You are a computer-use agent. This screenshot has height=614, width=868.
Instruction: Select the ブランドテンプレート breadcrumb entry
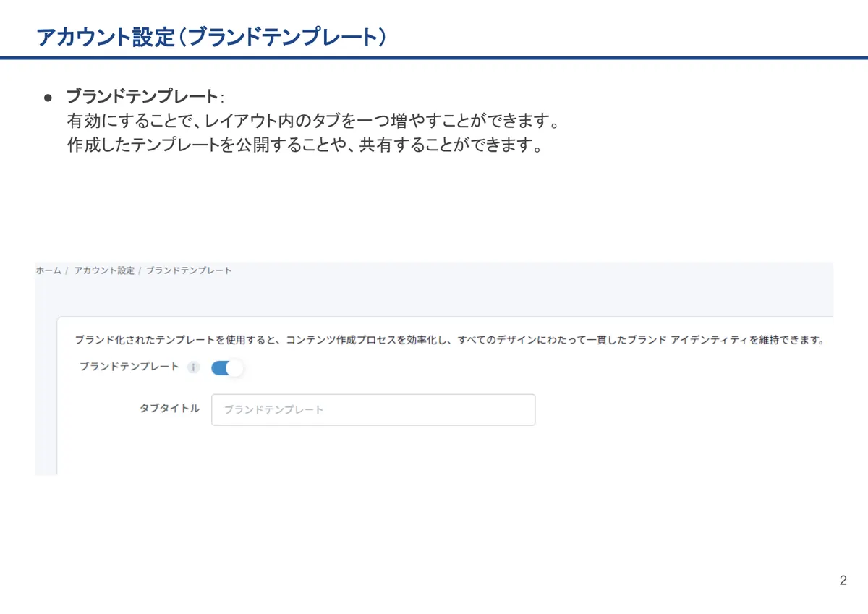pos(189,270)
